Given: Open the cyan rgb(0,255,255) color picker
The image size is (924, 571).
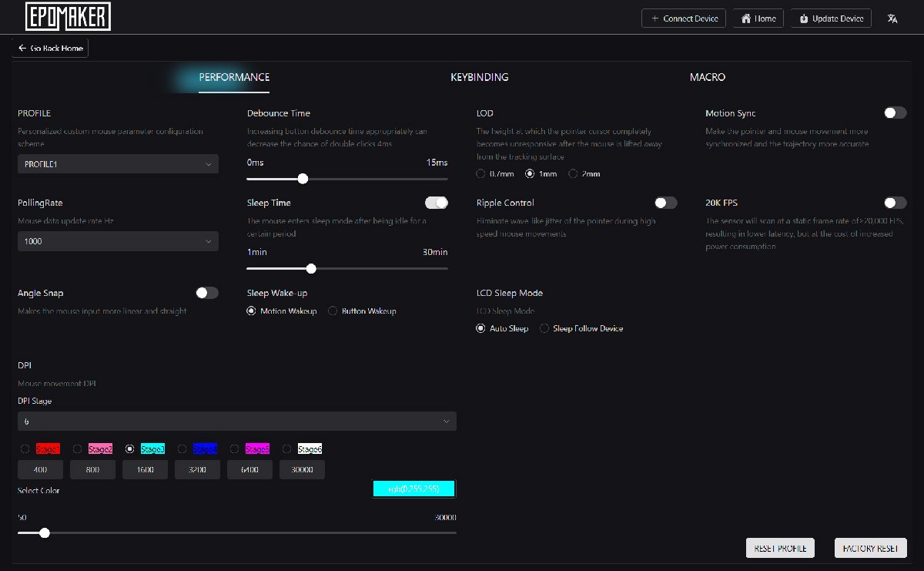Looking at the screenshot, I should (414, 489).
